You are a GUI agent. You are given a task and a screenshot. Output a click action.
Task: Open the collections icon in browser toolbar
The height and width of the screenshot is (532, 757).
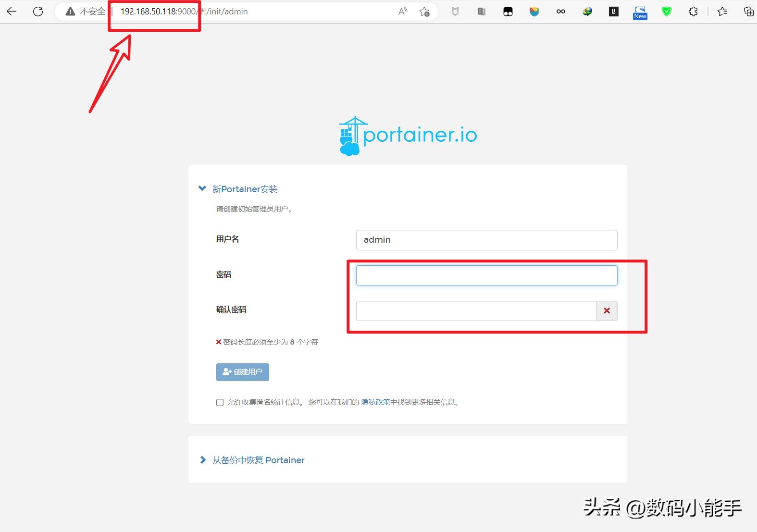(749, 12)
